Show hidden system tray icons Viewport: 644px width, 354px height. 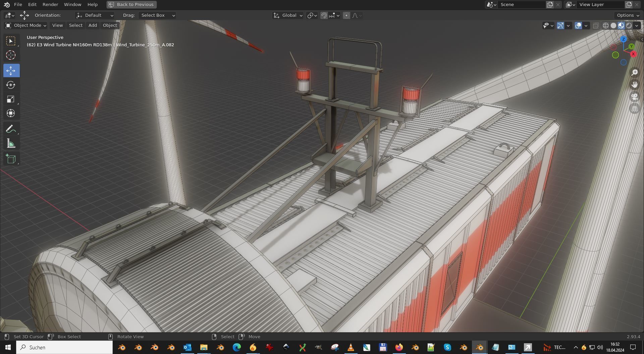tap(576, 347)
